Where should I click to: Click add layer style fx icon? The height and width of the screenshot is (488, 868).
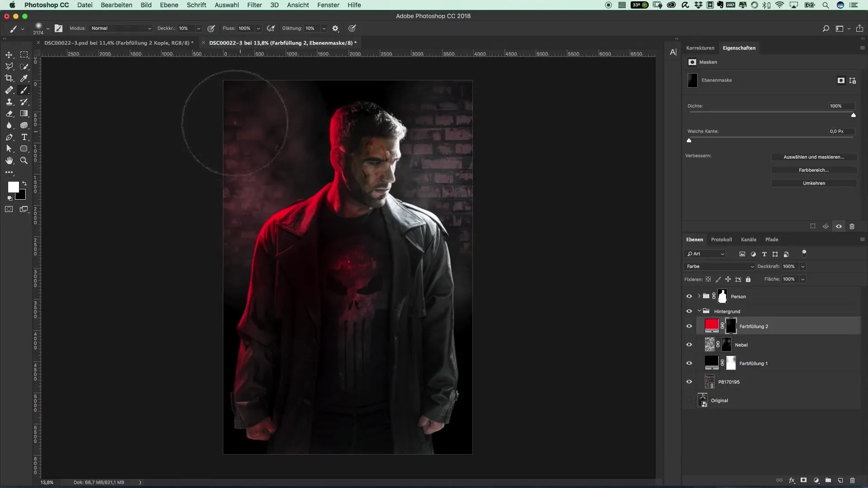(x=792, y=480)
